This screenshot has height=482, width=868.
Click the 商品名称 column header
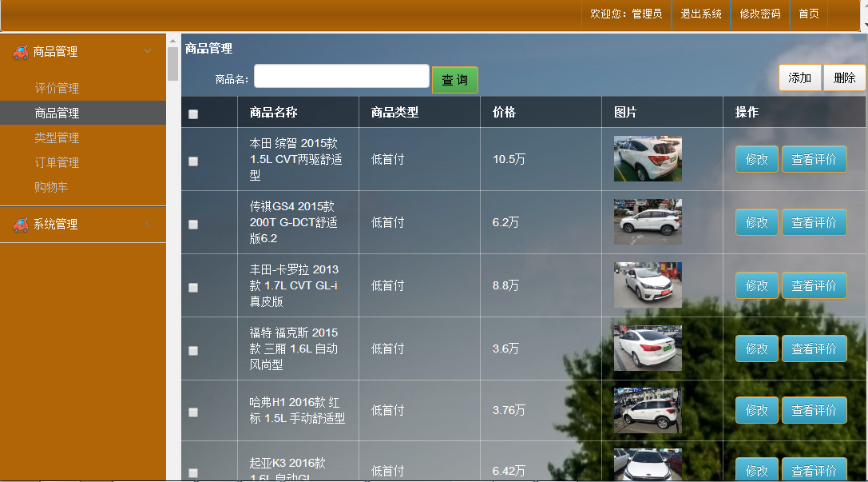coord(273,113)
